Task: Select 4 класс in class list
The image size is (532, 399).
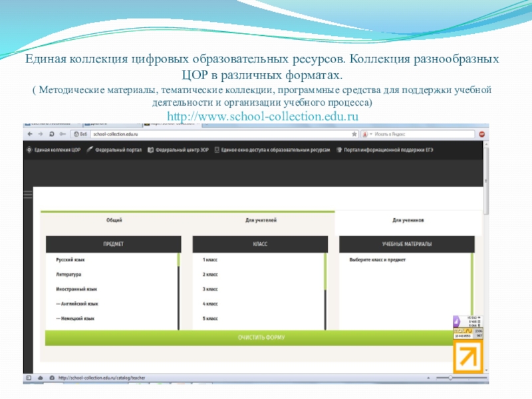Action: [210, 304]
